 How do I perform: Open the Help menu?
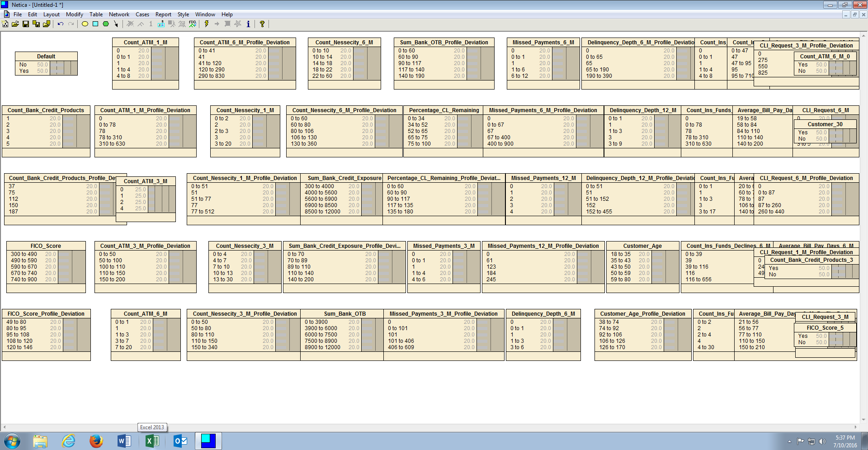(x=227, y=14)
